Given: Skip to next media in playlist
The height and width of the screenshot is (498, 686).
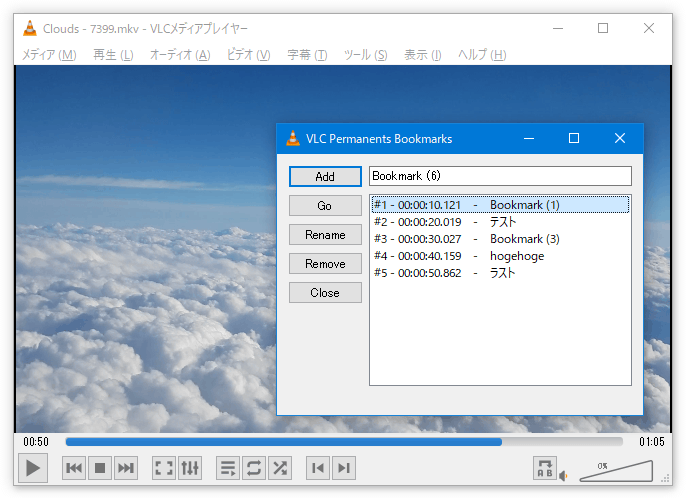Looking at the screenshot, I should 126,468.
